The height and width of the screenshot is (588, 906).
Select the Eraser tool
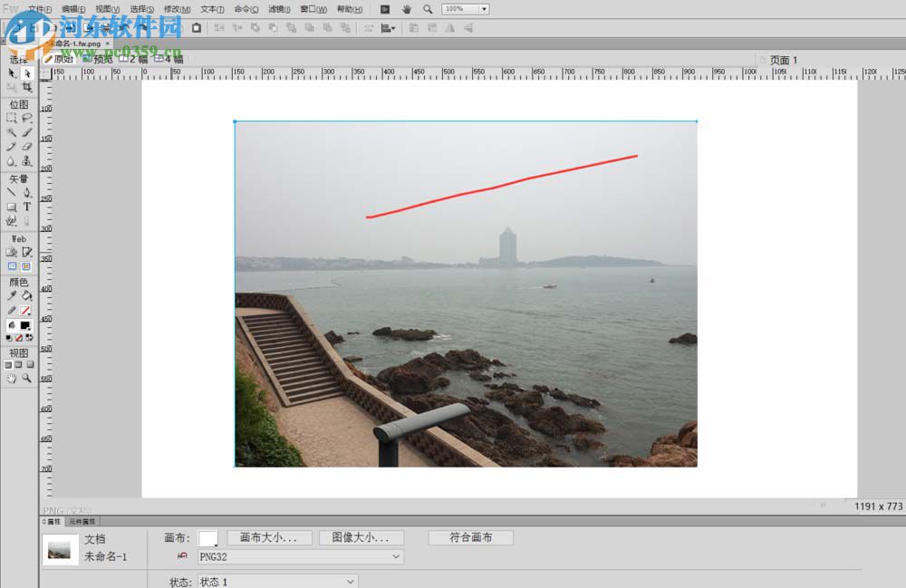pos(26,147)
